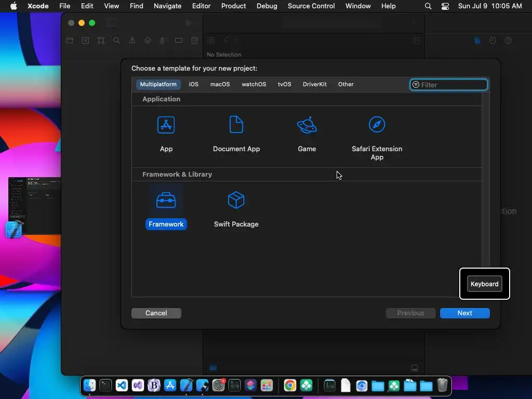Select the App template icon
This screenshot has height=399, width=532.
[166, 125]
